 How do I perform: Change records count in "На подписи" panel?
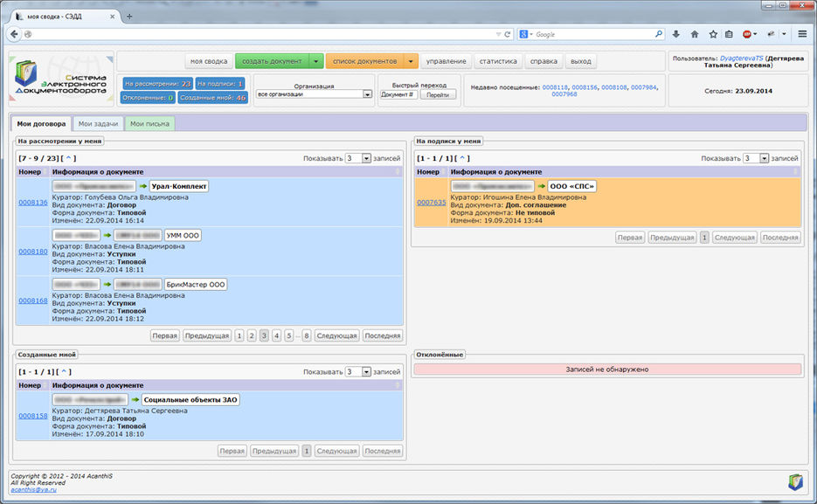pos(756,158)
